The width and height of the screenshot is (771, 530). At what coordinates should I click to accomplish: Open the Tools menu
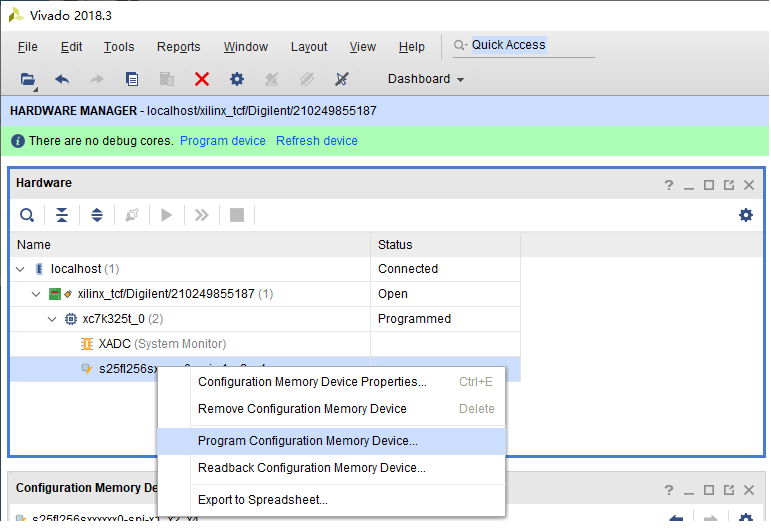click(x=119, y=47)
